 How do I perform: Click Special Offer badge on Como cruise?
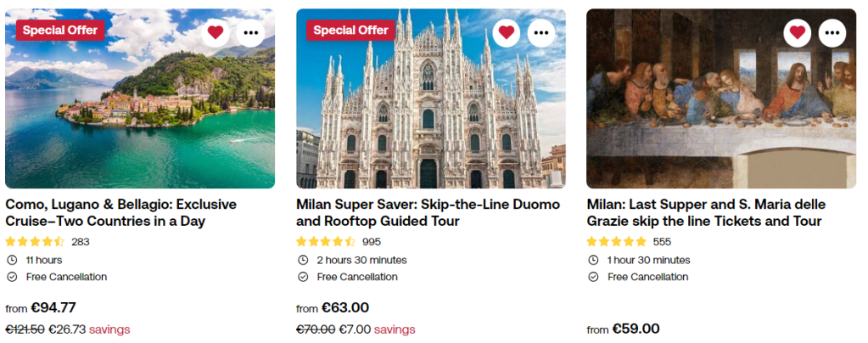[x=59, y=30]
